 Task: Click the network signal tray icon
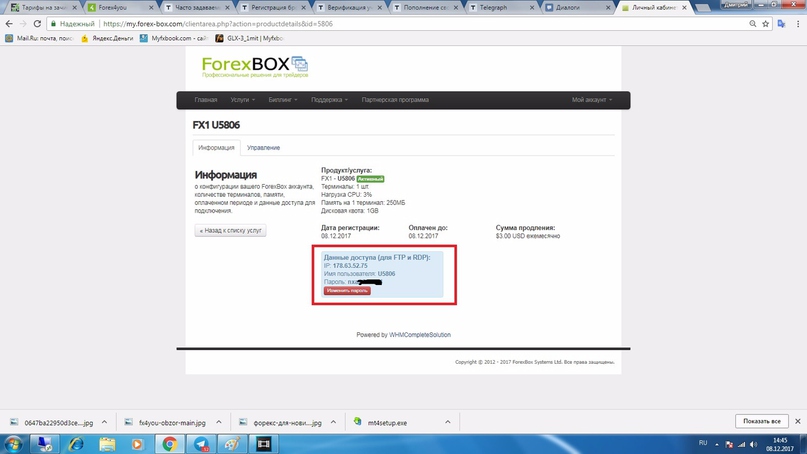[x=742, y=444]
